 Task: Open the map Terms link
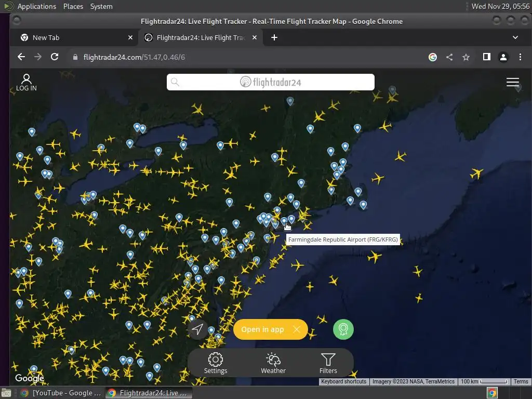click(521, 382)
